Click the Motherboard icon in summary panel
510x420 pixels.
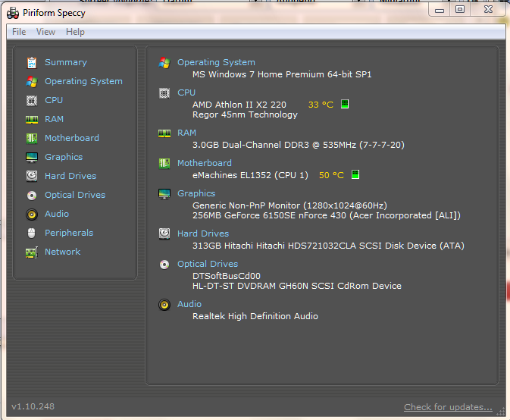click(x=164, y=163)
